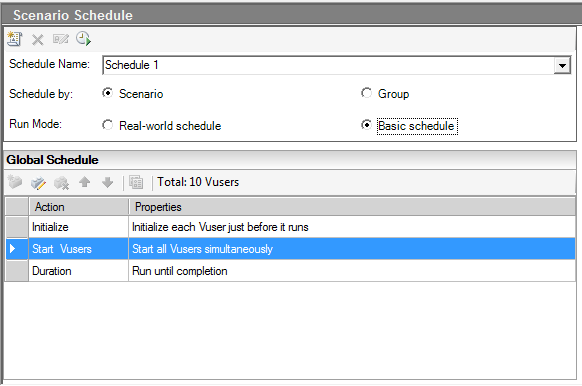This screenshot has height=386, width=582.
Task: Click the Delete Schedule X icon
Action: pos(37,39)
